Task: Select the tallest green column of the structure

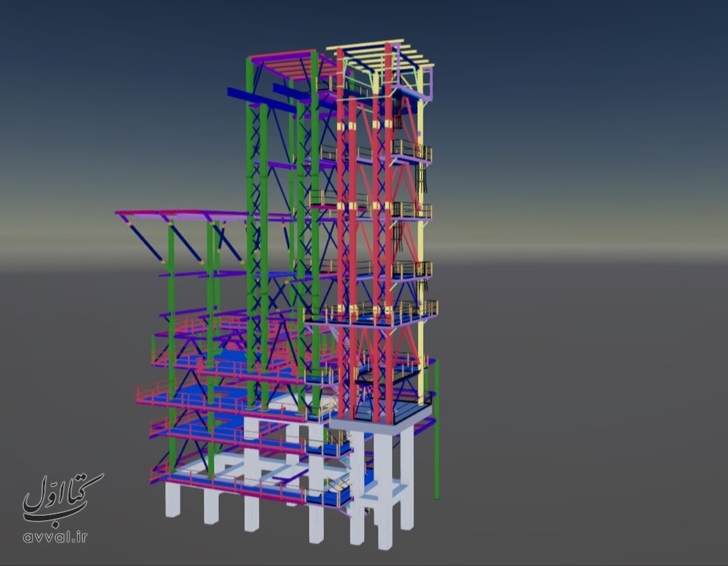Action: (250, 218)
